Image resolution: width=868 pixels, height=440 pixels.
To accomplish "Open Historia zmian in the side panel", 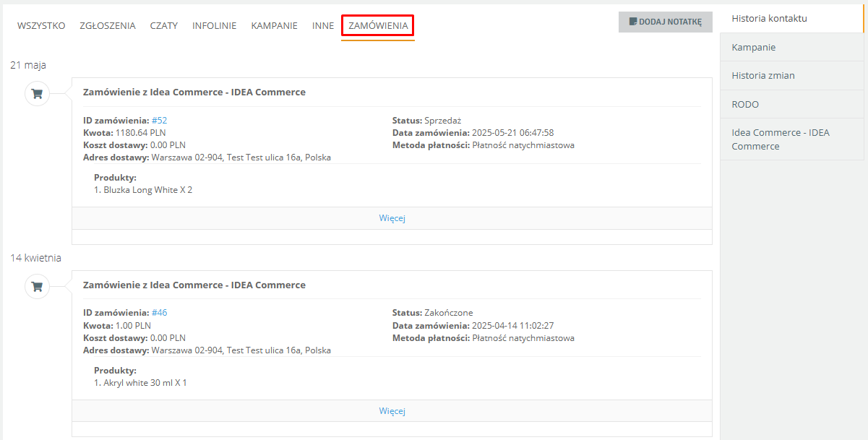I will [x=791, y=75].
